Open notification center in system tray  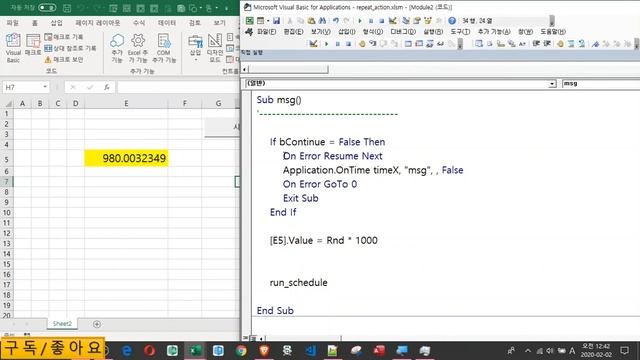click(x=624, y=350)
